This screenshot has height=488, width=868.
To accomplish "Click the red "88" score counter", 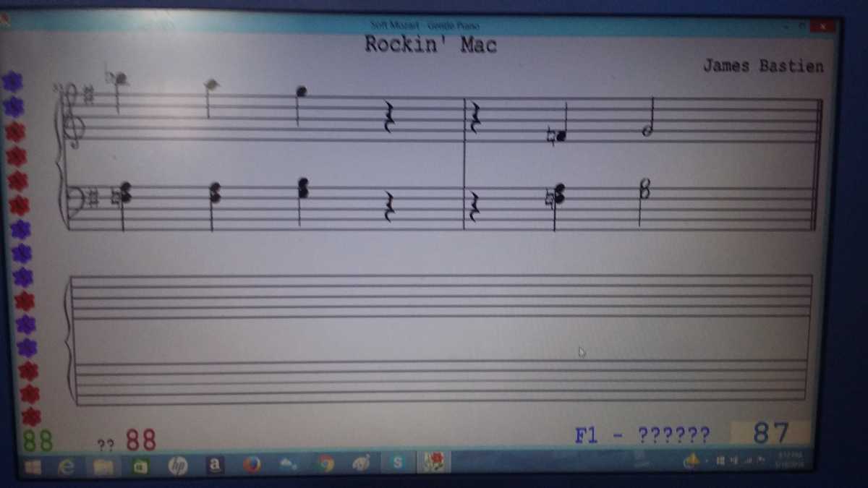I will 140,440.
